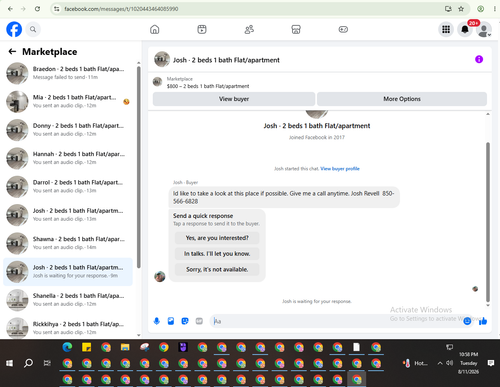Reload the page in browser
The height and width of the screenshot is (387, 500).
pos(37,9)
